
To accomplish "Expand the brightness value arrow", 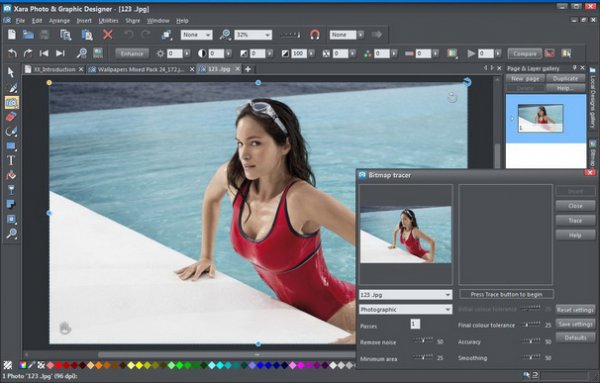I will tap(187, 54).
